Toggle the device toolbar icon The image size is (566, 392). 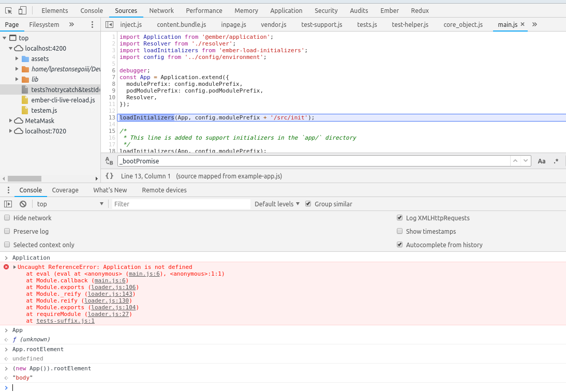pos(22,10)
